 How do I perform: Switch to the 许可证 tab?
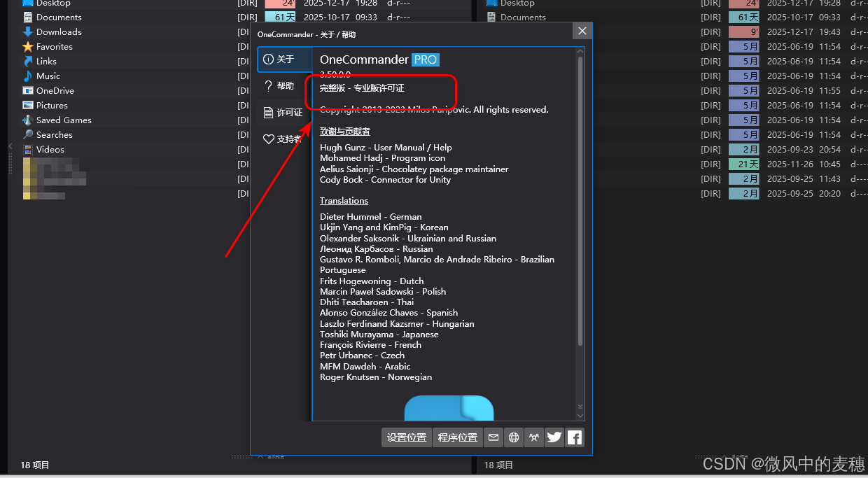pos(285,112)
